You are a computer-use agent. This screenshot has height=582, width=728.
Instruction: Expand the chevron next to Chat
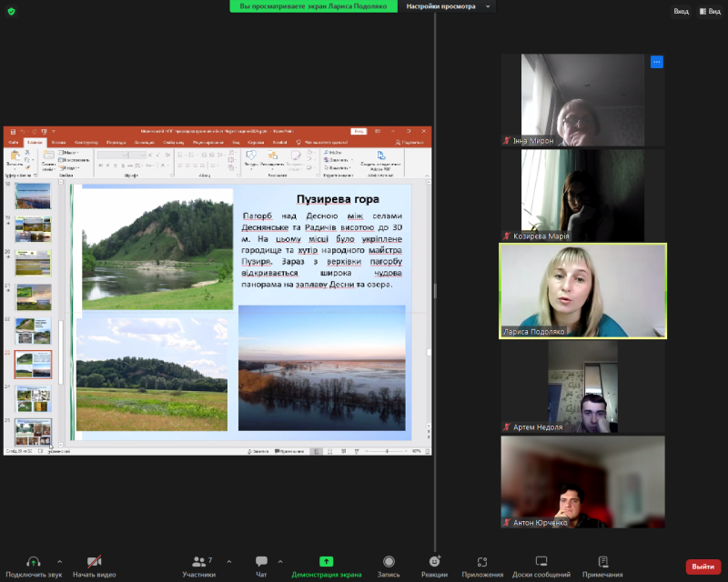(279, 562)
